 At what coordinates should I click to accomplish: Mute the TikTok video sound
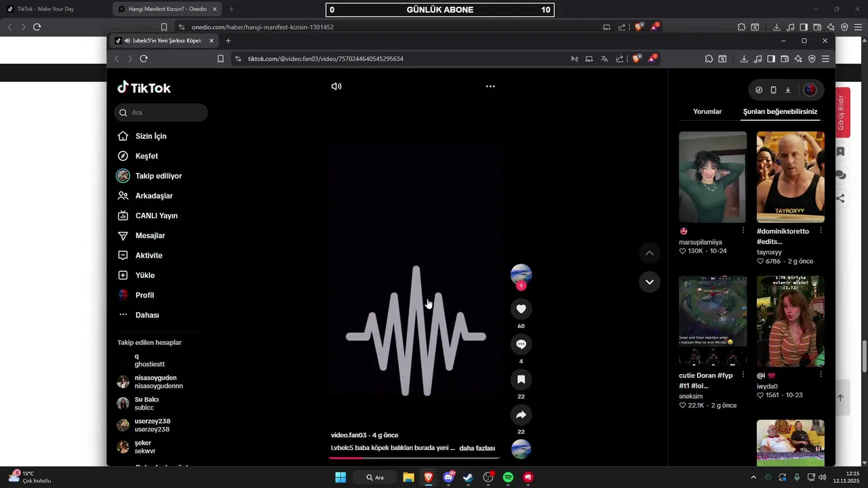click(336, 87)
